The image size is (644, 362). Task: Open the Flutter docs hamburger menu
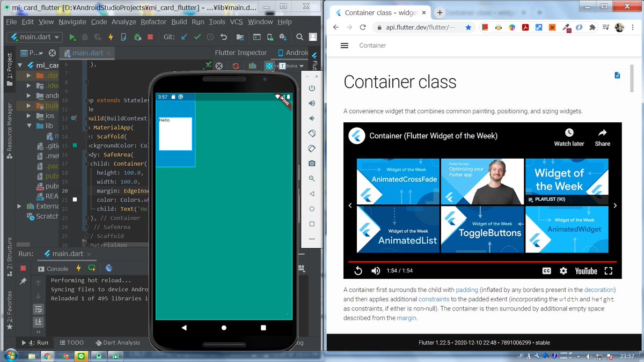pos(345,46)
